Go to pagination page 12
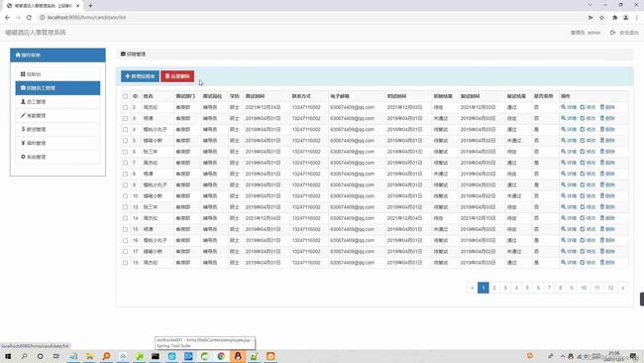This screenshot has height=363, width=644. point(610,288)
